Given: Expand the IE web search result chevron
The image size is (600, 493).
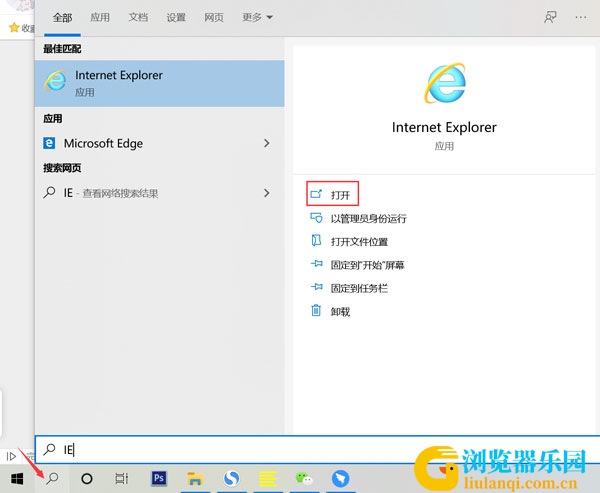Looking at the screenshot, I should (267, 193).
